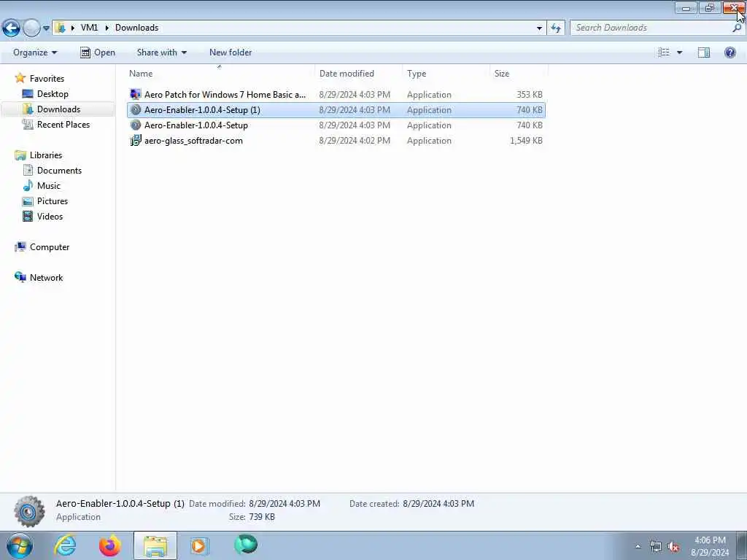Click the aero-glass_softradar-com installer icon
Viewport: 747px width, 560px height.
point(135,141)
